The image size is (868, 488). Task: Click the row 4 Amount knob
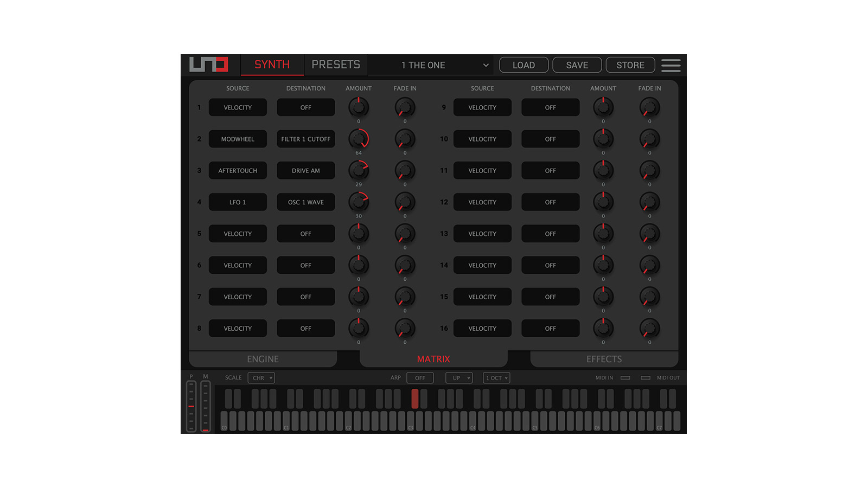[x=358, y=202]
